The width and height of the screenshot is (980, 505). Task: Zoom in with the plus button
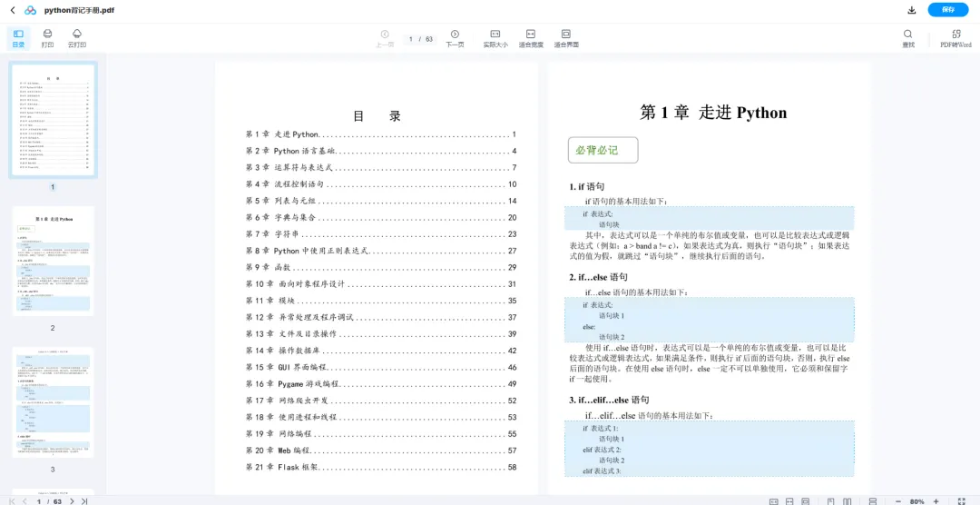[936, 501]
